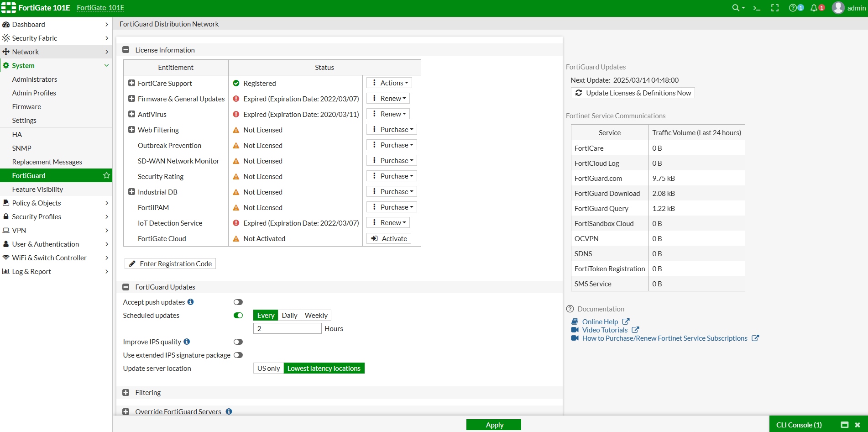The height and width of the screenshot is (432, 868).
Task: Click the Online Help book icon
Action: pos(575,321)
